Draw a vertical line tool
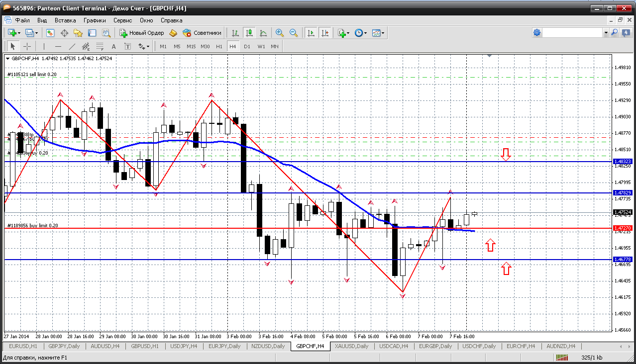 [44, 46]
